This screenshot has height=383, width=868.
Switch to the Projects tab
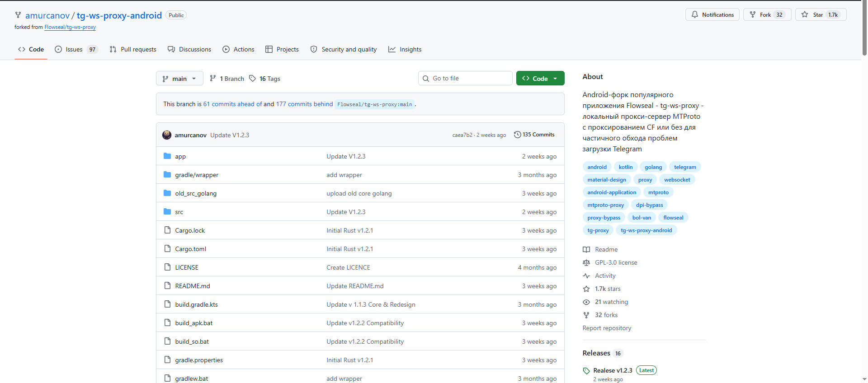pos(282,49)
